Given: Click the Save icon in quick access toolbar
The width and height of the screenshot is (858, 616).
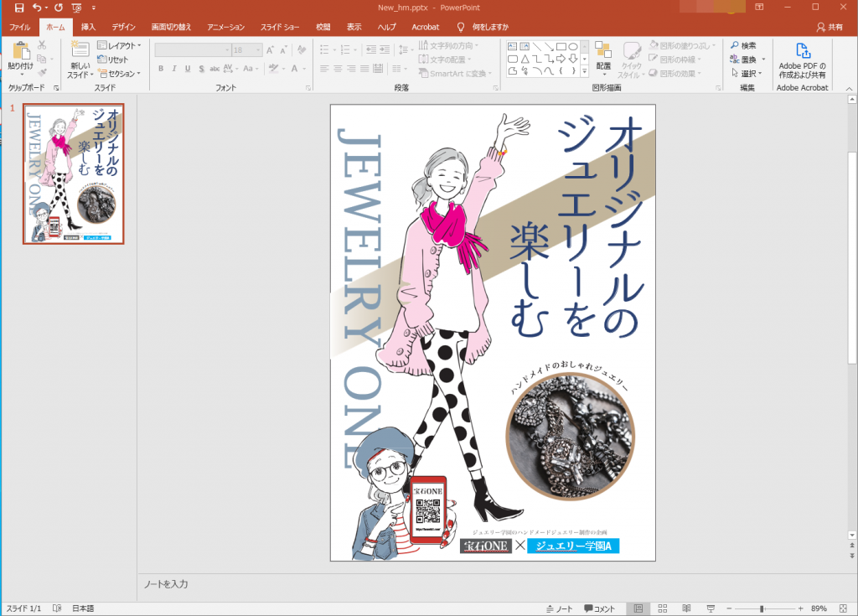Looking at the screenshot, I should (x=18, y=8).
